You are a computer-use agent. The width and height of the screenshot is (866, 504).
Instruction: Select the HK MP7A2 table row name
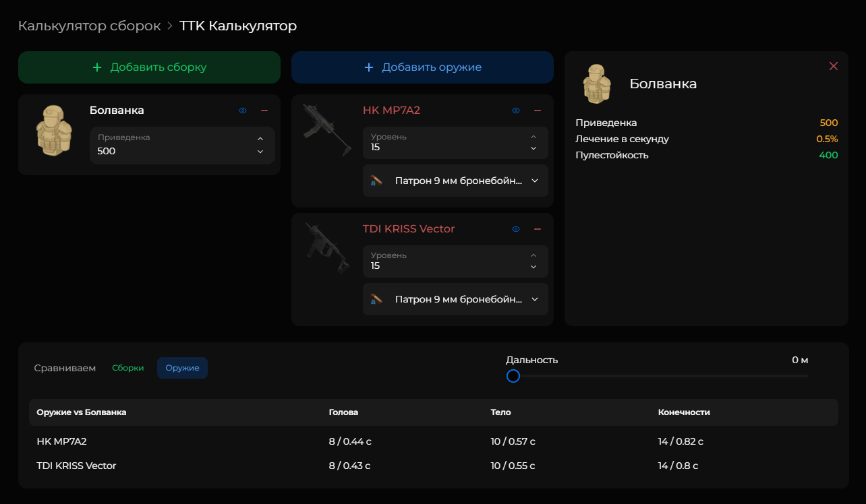(62, 442)
